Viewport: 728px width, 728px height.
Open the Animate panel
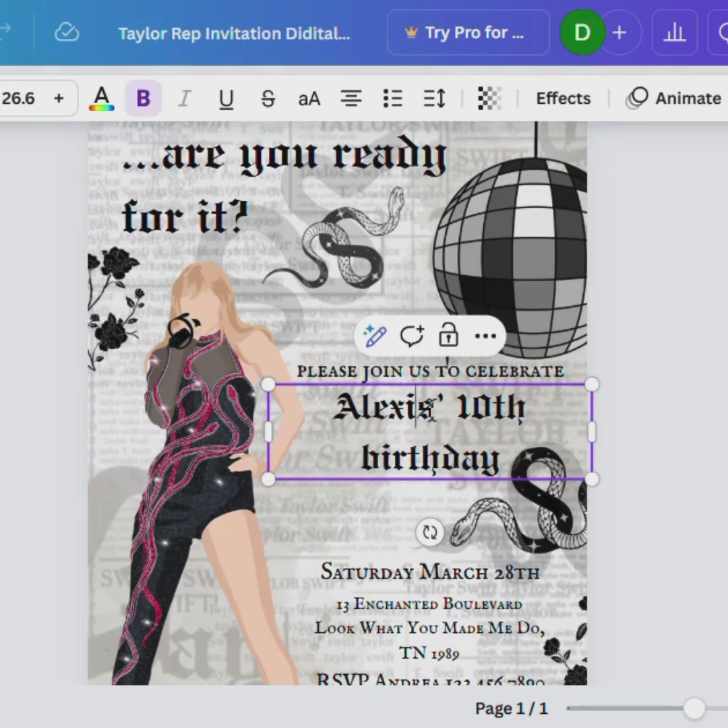[674, 98]
